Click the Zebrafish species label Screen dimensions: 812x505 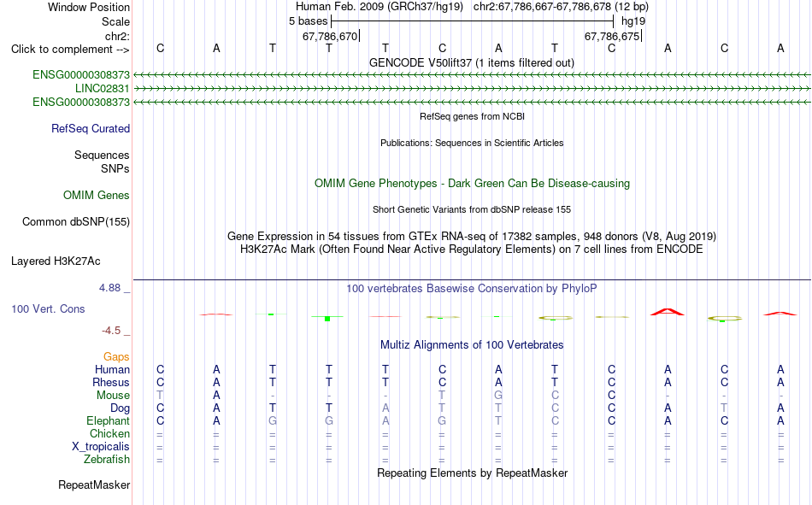coord(107,460)
